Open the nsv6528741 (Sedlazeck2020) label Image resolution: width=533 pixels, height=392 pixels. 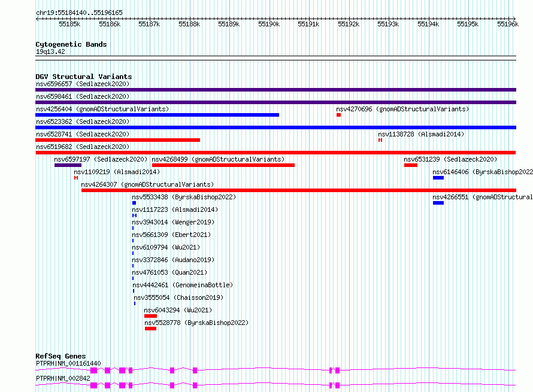click(x=83, y=134)
